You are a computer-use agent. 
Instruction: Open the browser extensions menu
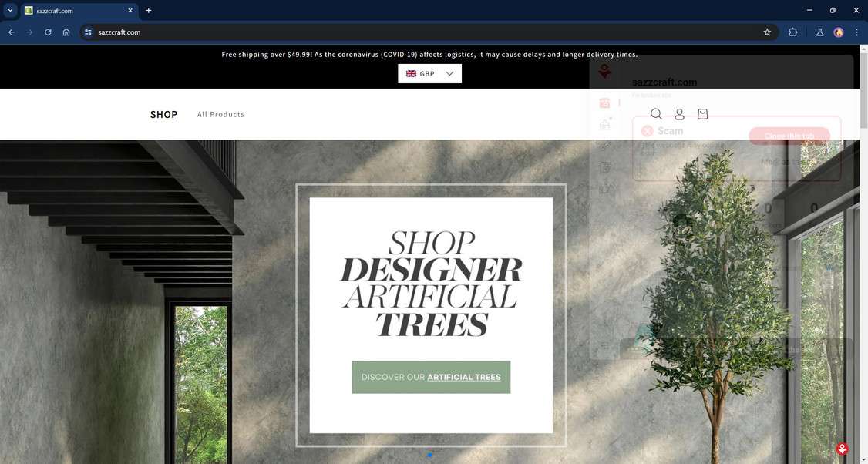(x=792, y=32)
